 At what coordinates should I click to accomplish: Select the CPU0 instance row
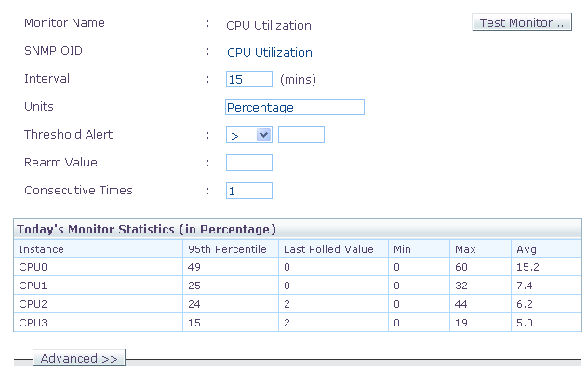click(298, 267)
